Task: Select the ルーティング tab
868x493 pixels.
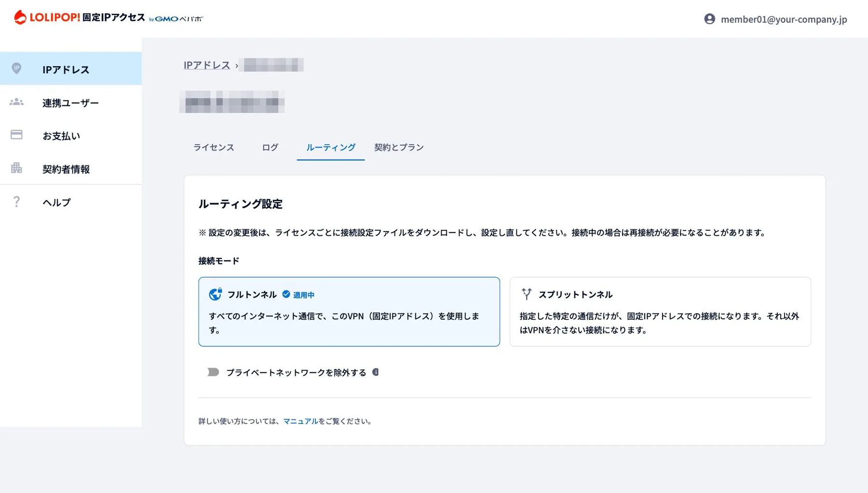Action: point(331,147)
